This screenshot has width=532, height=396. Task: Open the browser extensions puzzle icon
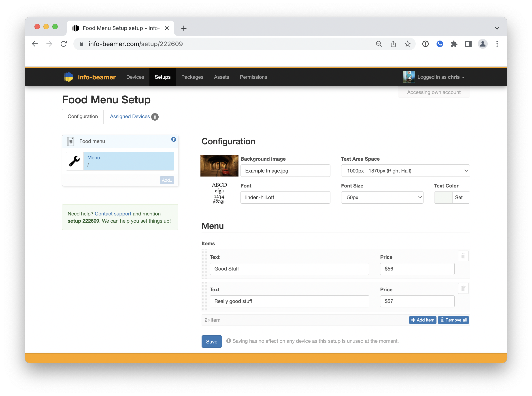(x=454, y=44)
